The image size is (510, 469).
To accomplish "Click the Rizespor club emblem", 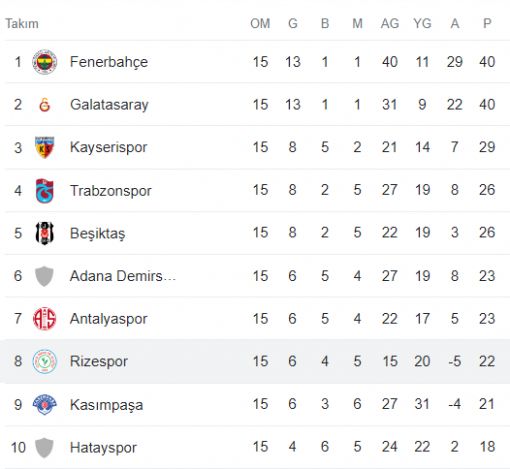I will 44,361.
